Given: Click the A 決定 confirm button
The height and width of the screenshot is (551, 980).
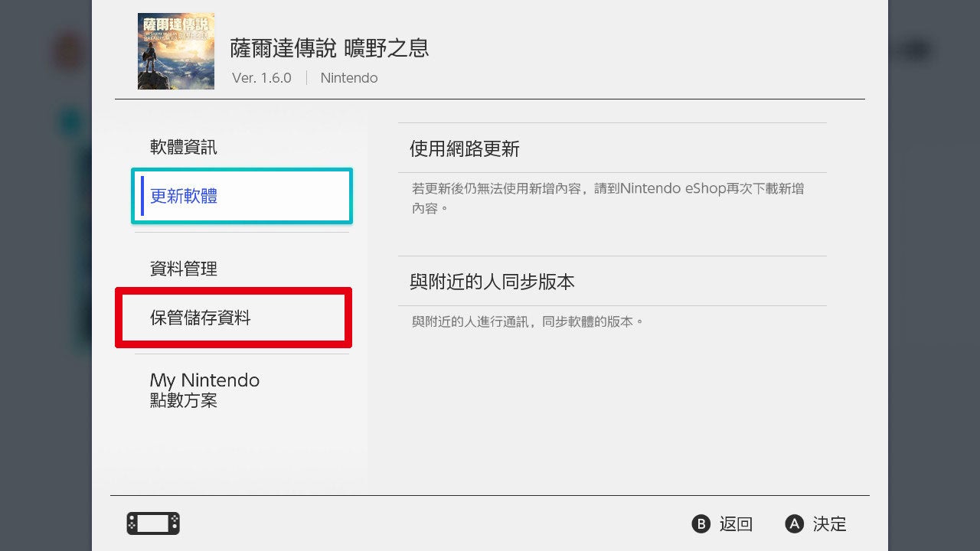Looking at the screenshot, I should tap(816, 524).
